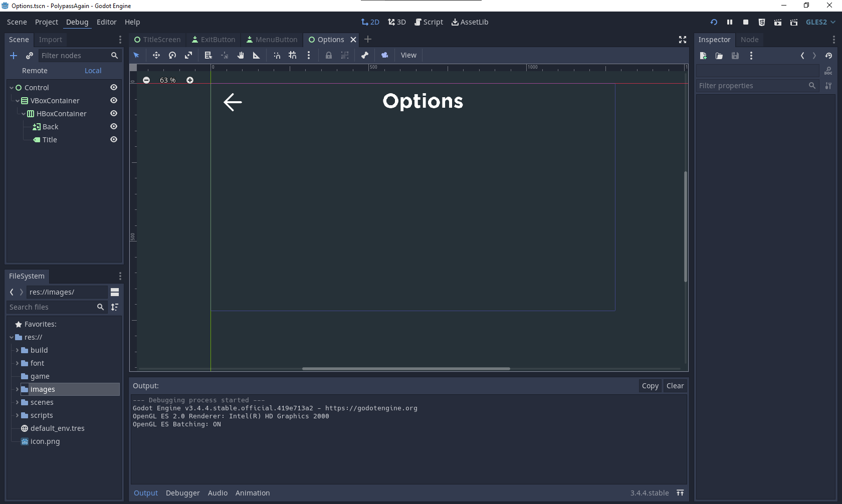Select the Move Mode tool

pos(156,55)
